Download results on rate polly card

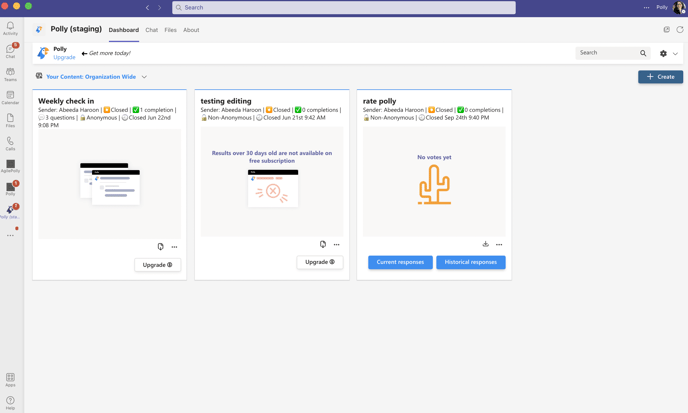coord(485,244)
